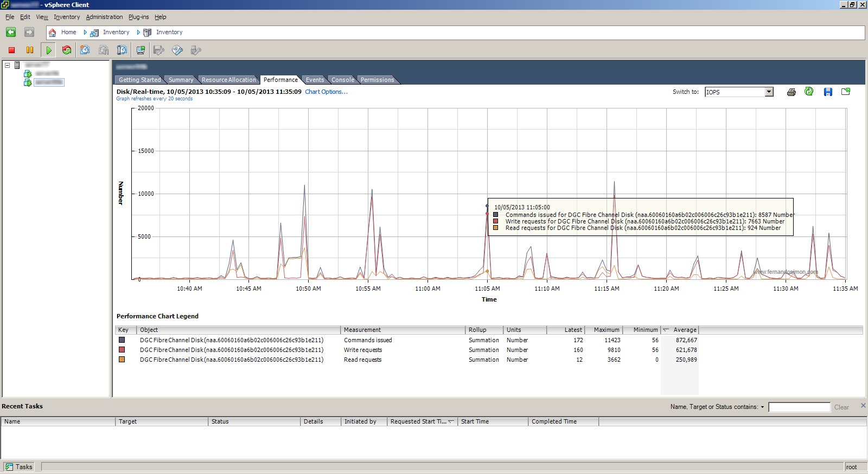Revert to current snapshot icon
The image size is (868, 474).
click(104, 50)
